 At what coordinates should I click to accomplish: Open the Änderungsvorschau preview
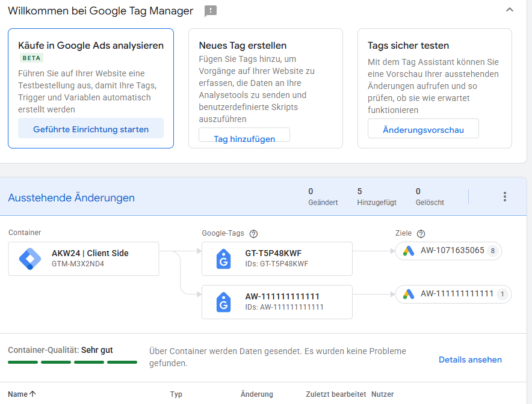pyautogui.click(x=423, y=129)
